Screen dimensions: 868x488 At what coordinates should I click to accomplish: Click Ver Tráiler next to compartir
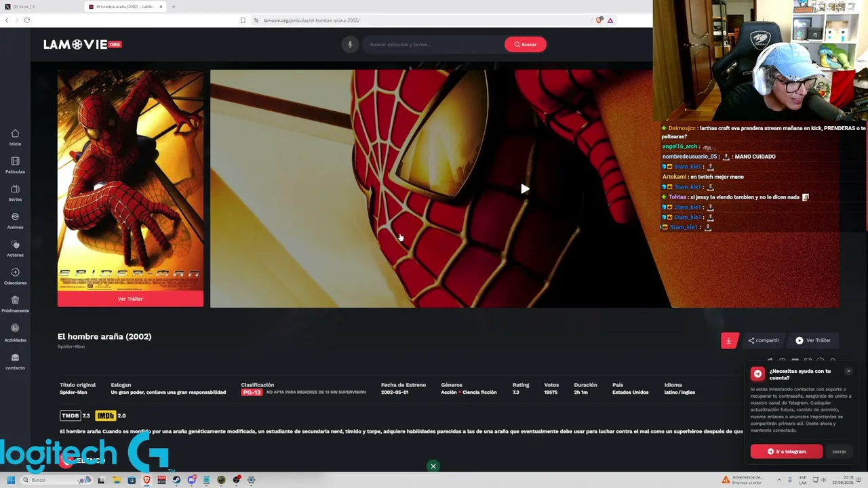tap(813, 340)
